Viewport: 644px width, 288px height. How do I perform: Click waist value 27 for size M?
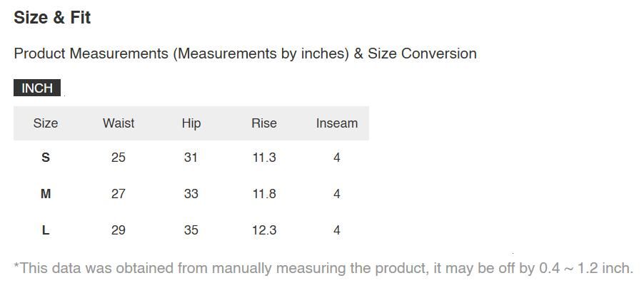(119, 194)
